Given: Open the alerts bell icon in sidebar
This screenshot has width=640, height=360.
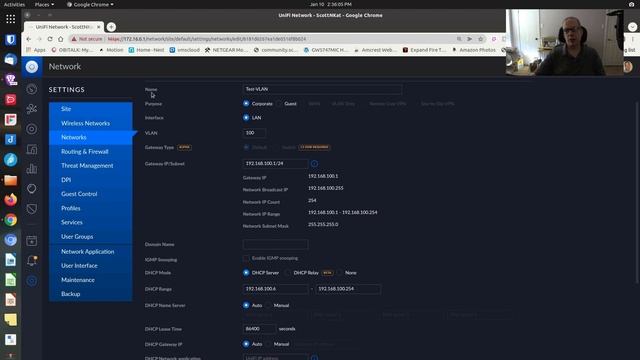Looking at the screenshot, I should (x=32, y=260).
